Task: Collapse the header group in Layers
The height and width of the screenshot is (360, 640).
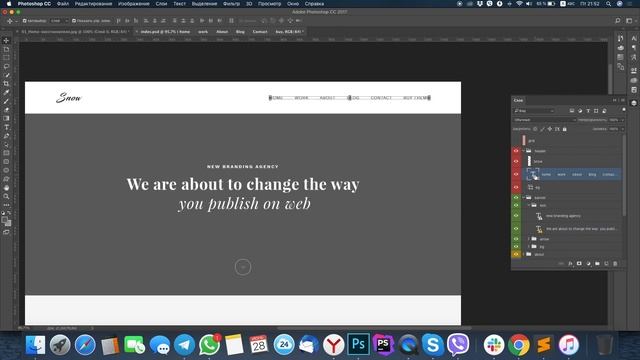Action: [x=524, y=151]
